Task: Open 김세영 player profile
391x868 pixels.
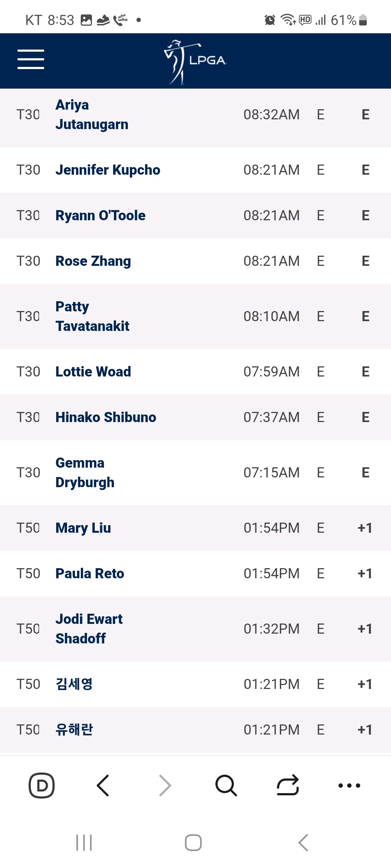Action: (74, 684)
